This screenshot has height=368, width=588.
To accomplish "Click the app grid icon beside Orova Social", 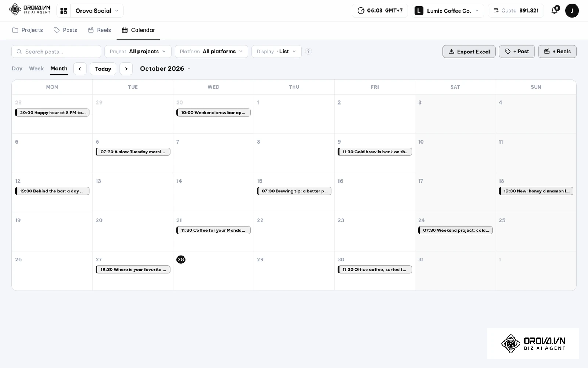I will pyautogui.click(x=64, y=11).
